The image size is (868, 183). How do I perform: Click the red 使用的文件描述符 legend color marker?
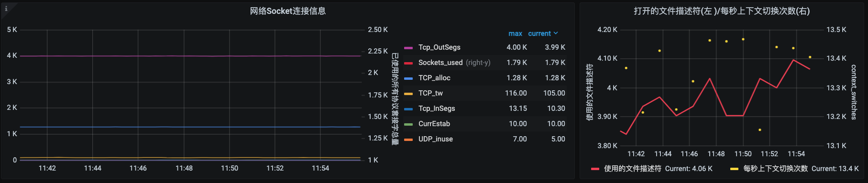coord(595,169)
